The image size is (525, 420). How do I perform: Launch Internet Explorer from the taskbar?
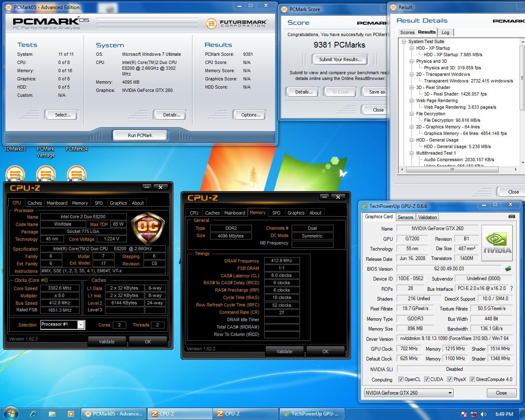point(34,414)
